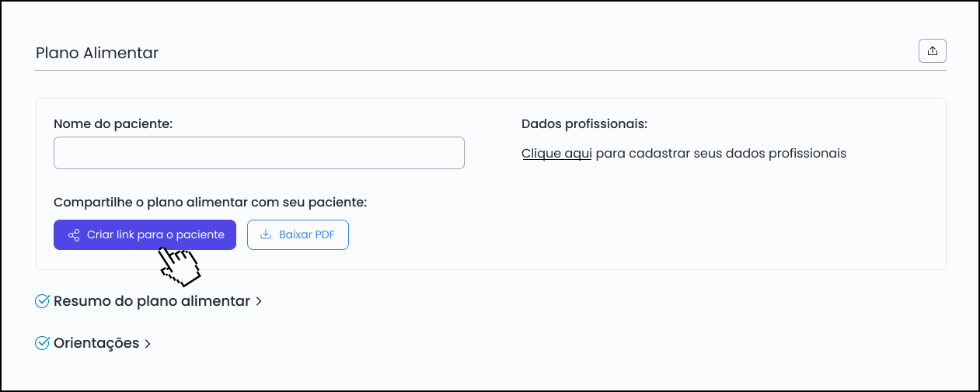
Task: Open the Resumo do plano alimentar section title
Action: (152, 301)
